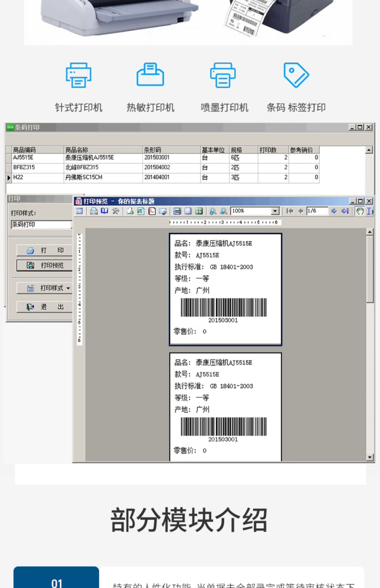This screenshot has width=380, height=588.
Task: Send the report by email
Action: click(x=163, y=211)
